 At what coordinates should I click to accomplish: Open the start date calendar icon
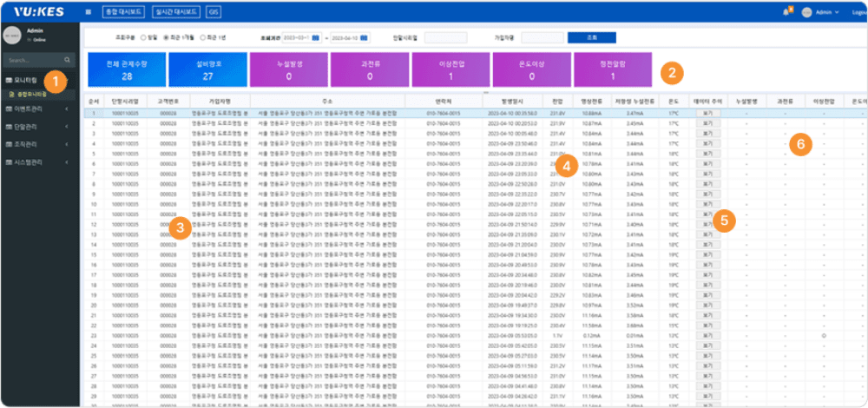[317, 37]
